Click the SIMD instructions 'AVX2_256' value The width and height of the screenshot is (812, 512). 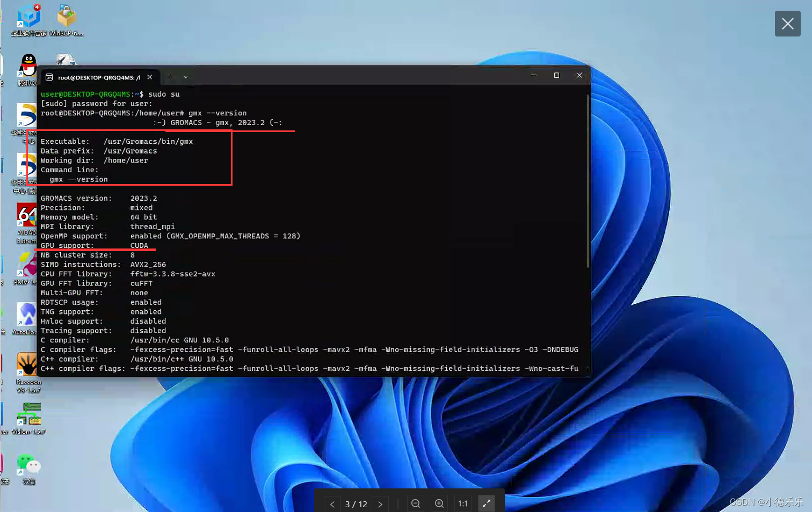coord(148,265)
